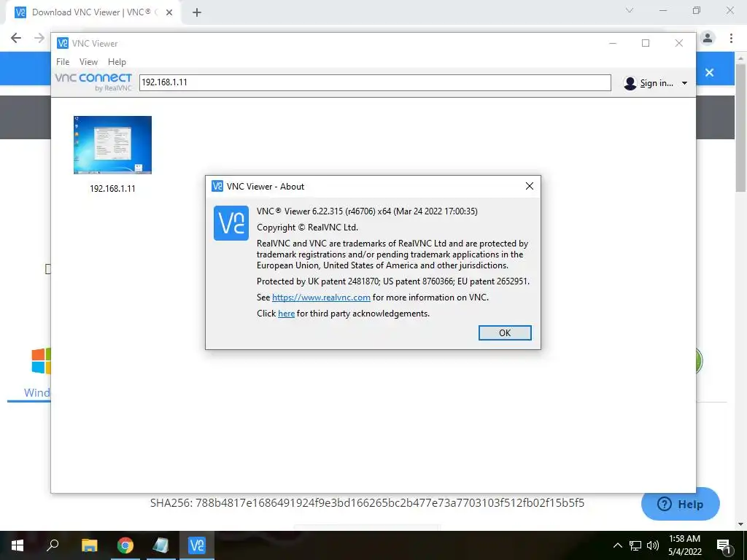
Task: Click the VNC Viewer title bar icon
Action: (63, 43)
